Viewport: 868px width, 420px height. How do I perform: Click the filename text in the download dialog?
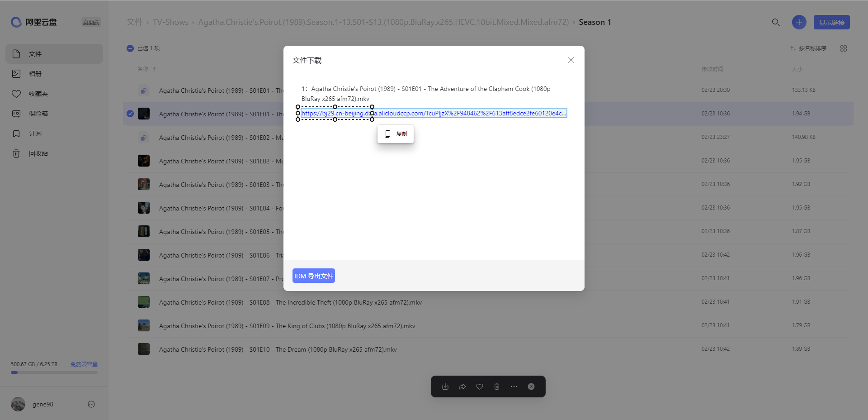tap(426, 94)
